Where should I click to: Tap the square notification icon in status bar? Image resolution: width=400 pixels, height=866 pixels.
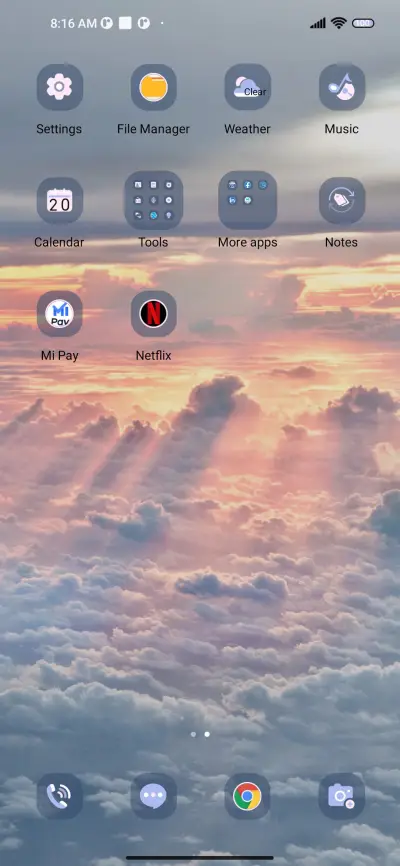tap(125, 23)
